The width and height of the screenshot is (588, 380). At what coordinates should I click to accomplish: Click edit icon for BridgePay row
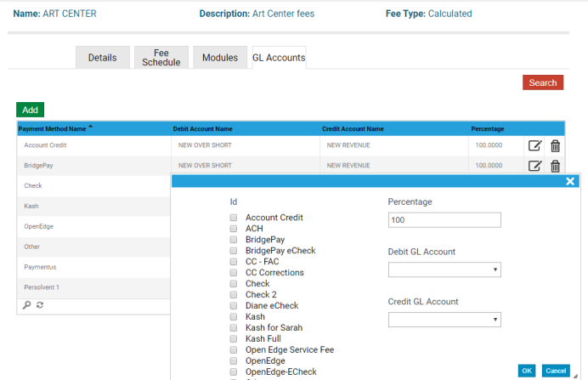coord(534,166)
